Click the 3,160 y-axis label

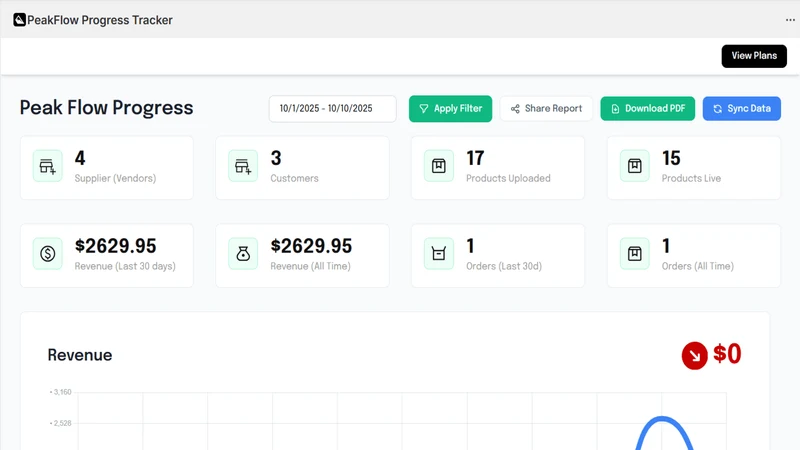61,392
